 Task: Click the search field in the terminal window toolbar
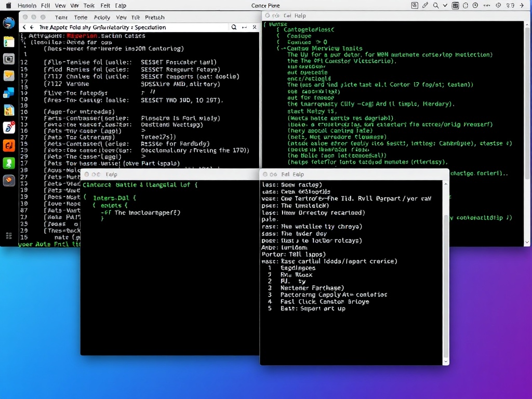235,26
